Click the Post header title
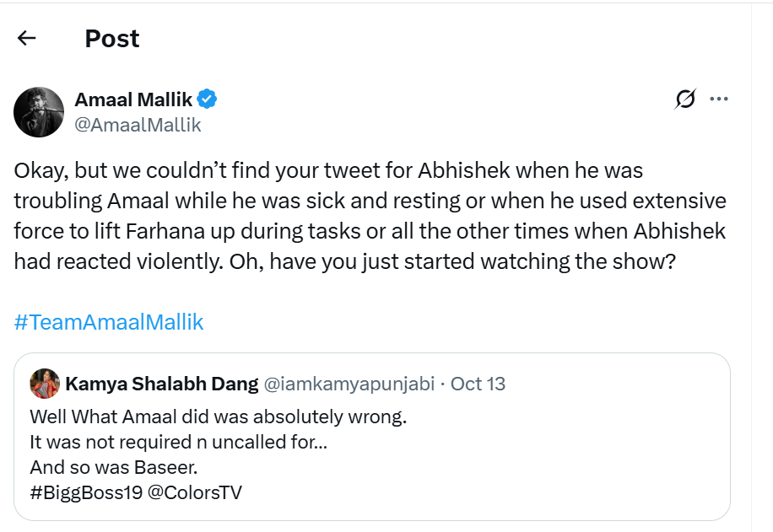This screenshot has height=532, width=773. (x=111, y=39)
